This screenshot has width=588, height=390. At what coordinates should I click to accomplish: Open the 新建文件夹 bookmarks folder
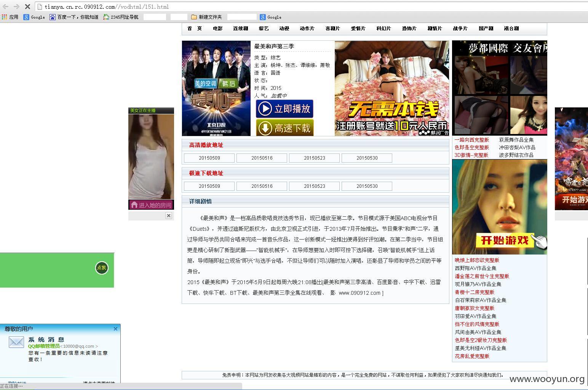click(x=206, y=17)
